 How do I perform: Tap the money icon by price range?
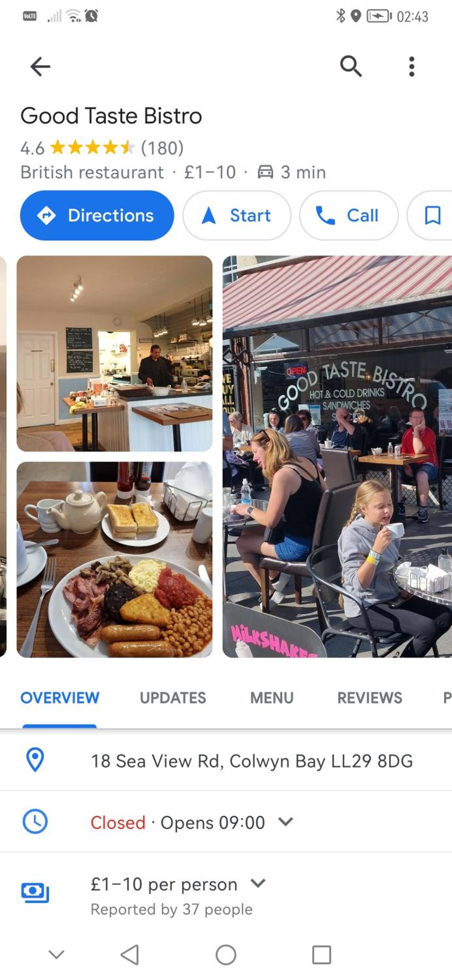(35, 892)
